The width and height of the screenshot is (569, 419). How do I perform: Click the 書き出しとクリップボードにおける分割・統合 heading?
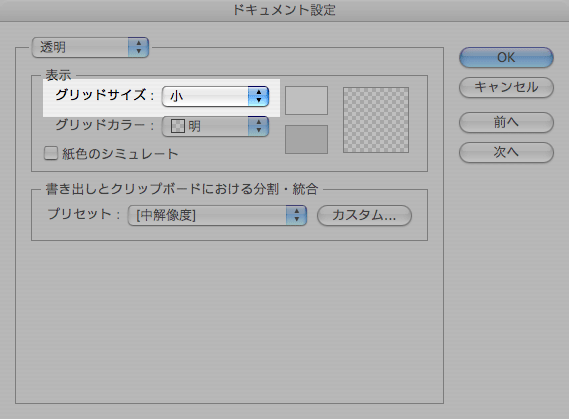(182, 189)
